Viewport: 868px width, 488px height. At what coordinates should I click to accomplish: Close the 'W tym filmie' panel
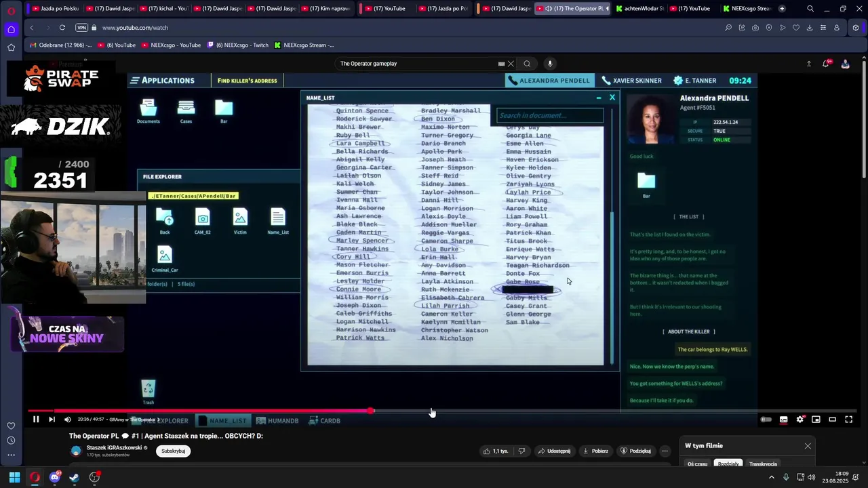click(x=808, y=446)
